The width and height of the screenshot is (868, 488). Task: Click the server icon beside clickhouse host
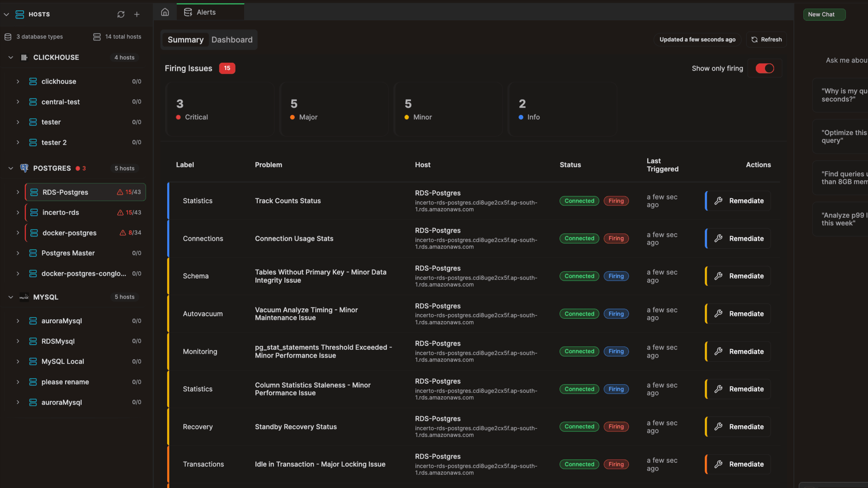coord(33,81)
